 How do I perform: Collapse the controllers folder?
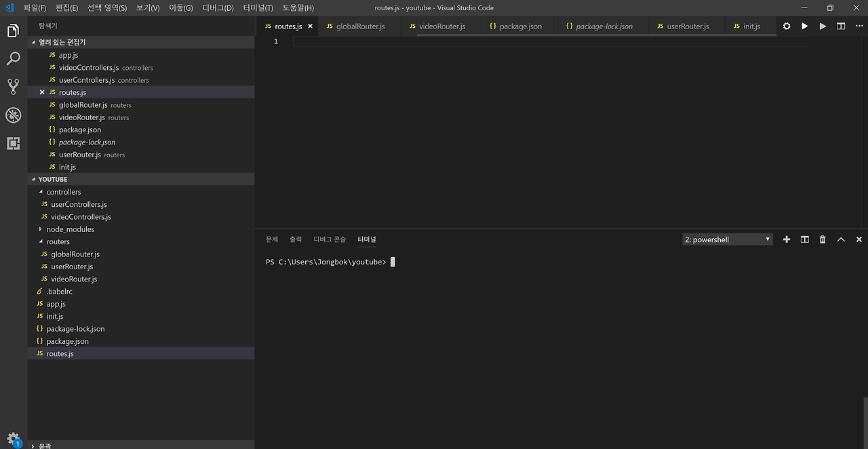click(x=141, y=192)
